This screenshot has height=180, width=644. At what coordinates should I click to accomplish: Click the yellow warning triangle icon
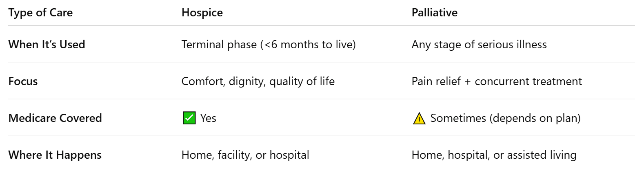click(x=419, y=119)
